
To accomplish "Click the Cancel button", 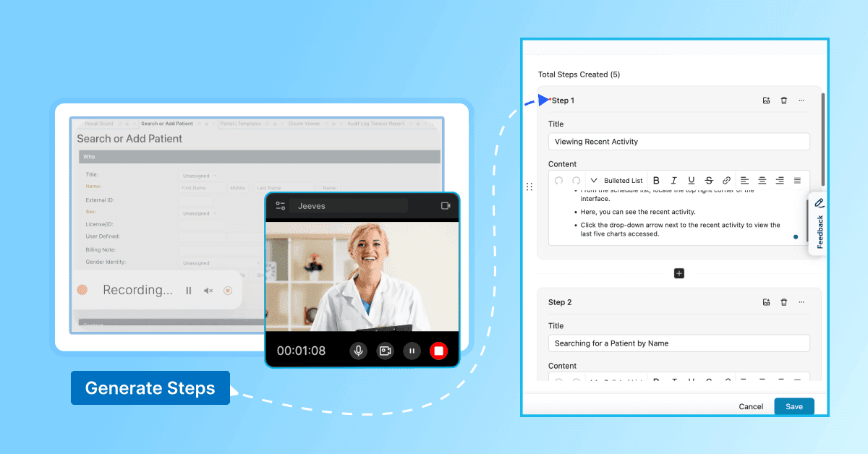I will 751,406.
